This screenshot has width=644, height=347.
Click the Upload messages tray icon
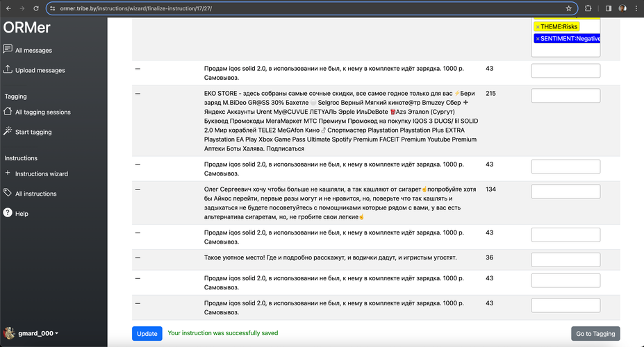coord(8,69)
